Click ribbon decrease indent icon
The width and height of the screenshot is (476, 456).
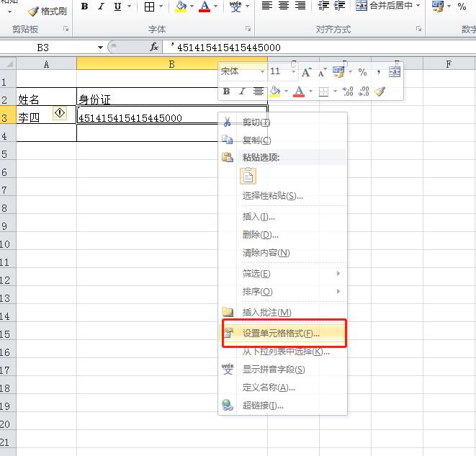tap(323, 6)
